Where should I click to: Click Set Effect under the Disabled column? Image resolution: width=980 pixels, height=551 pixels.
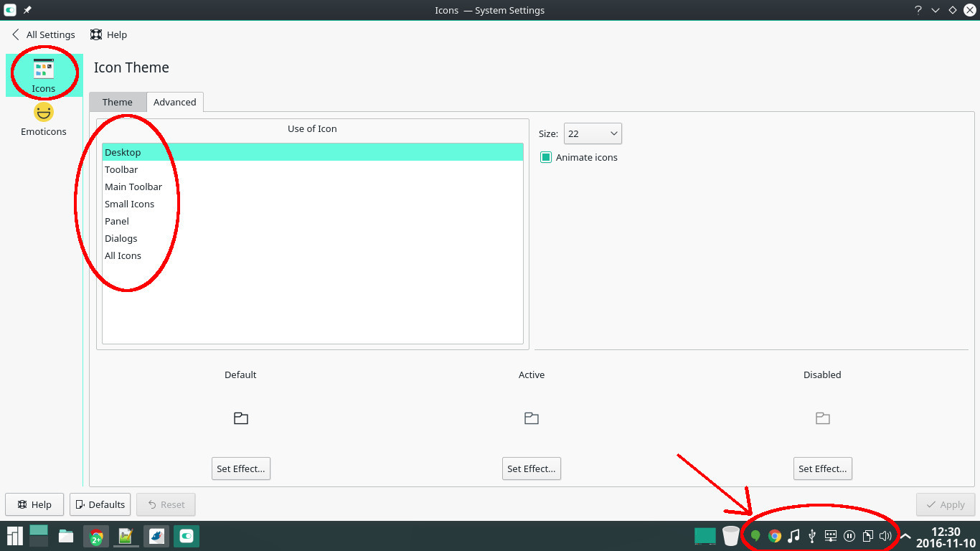(822, 468)
